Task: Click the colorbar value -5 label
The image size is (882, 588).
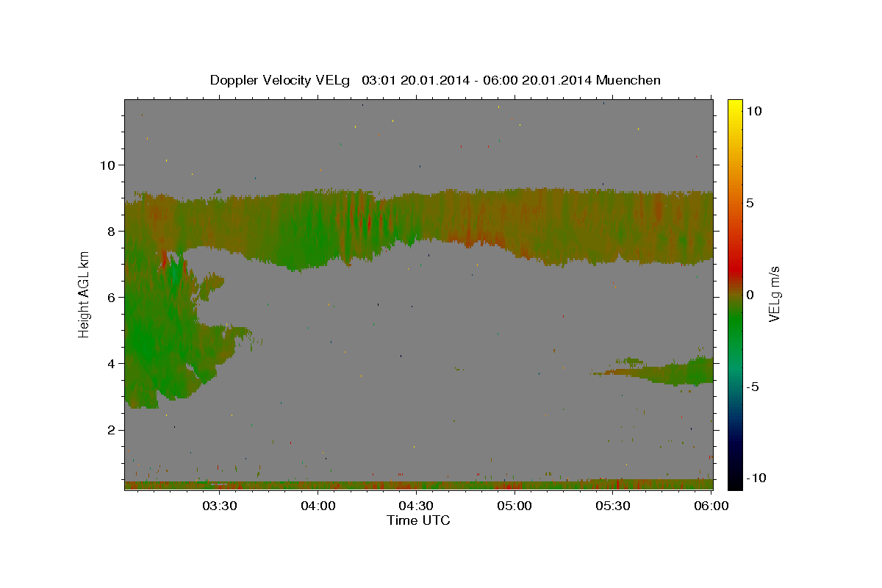Action: (x=753, y=387)
